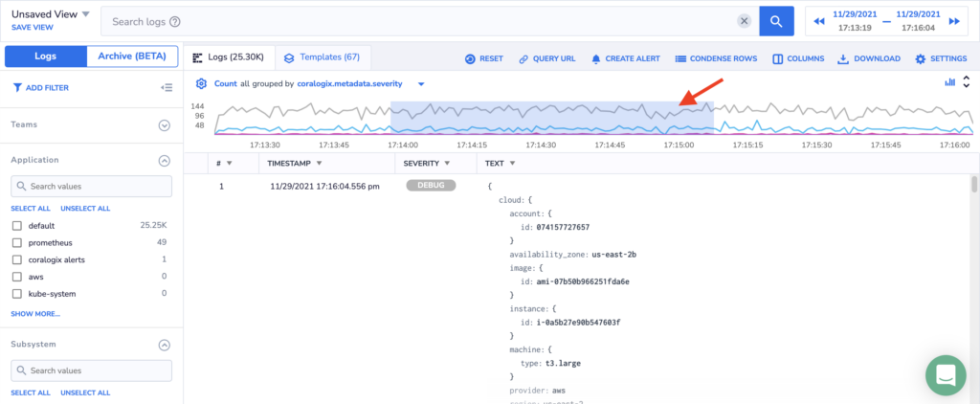The width and height of the screenshot is (980, 404).
Task: Toggle Condense Rows
Action: click(x=716, y=58)
